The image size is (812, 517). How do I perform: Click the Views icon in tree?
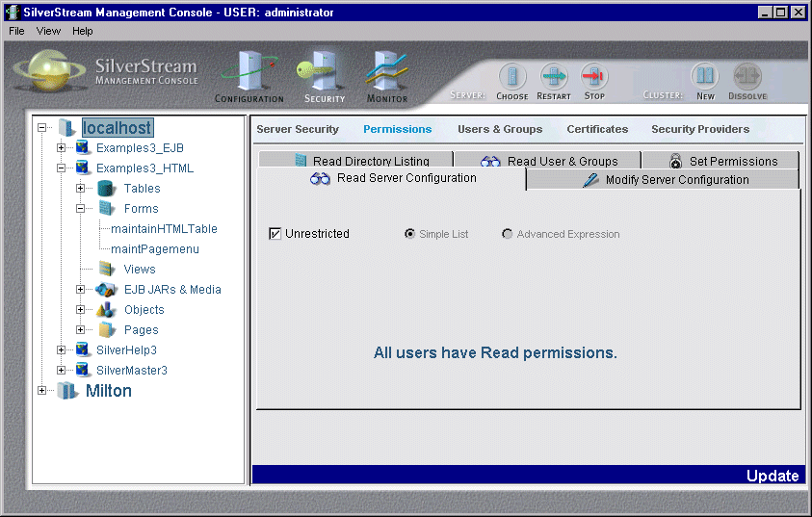click(107, 270)
